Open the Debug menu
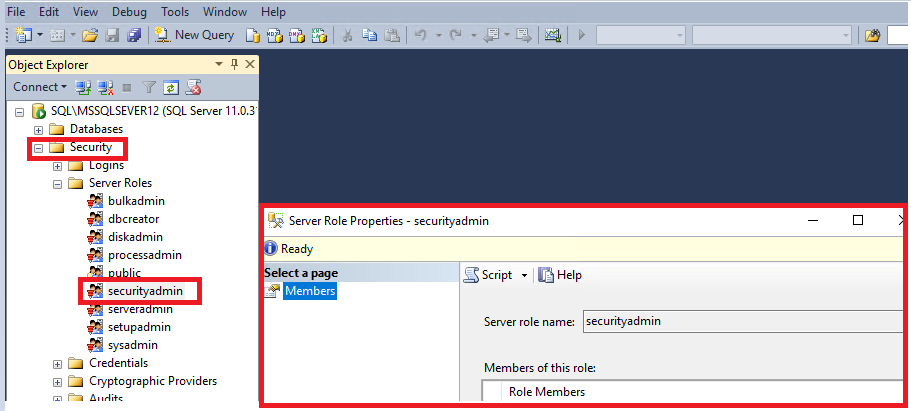The height and width of the screenshot is (411, 911). pos(130,12)
